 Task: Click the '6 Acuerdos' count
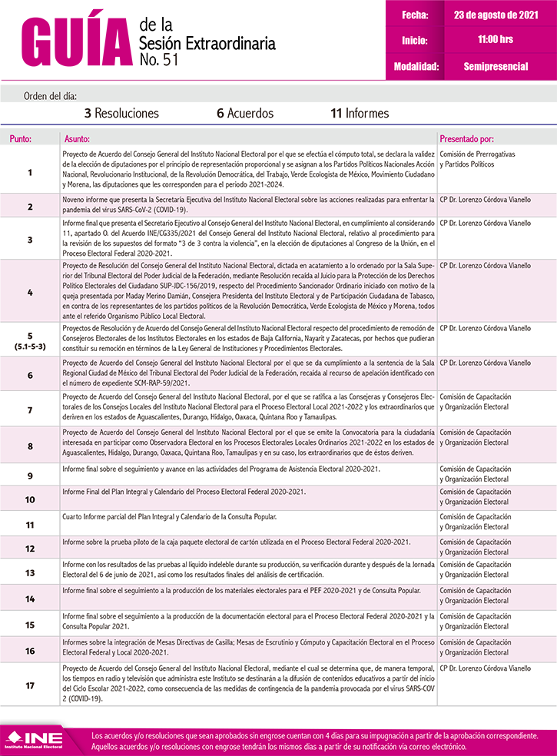coord(245,113)
